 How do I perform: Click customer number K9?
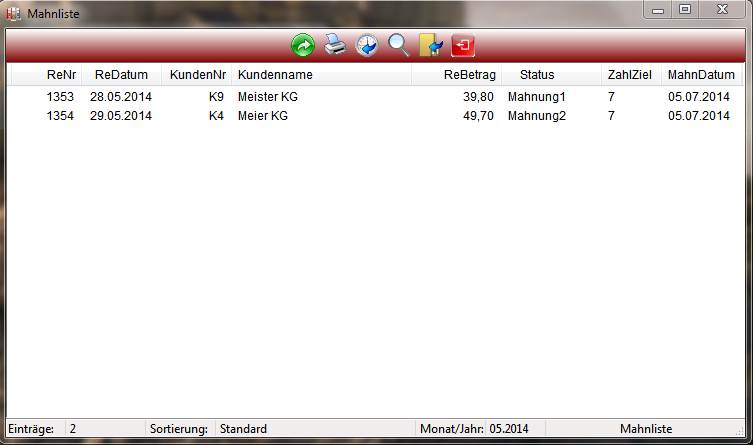216,96
